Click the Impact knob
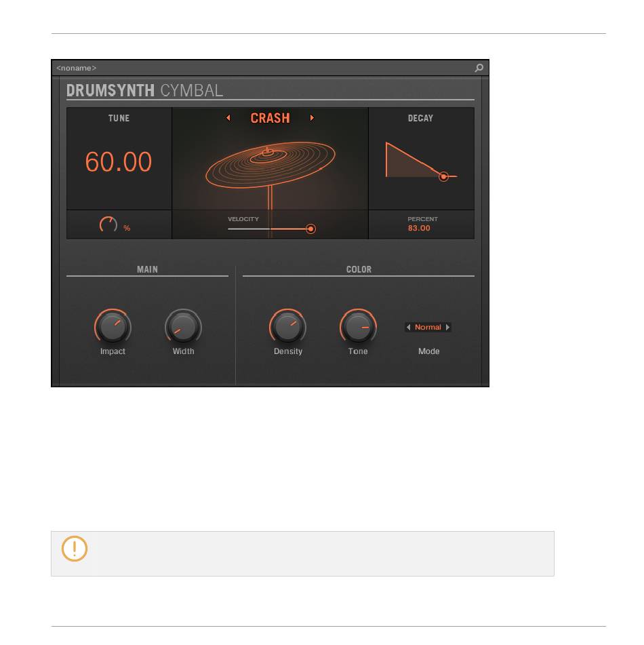 (113, 327)
